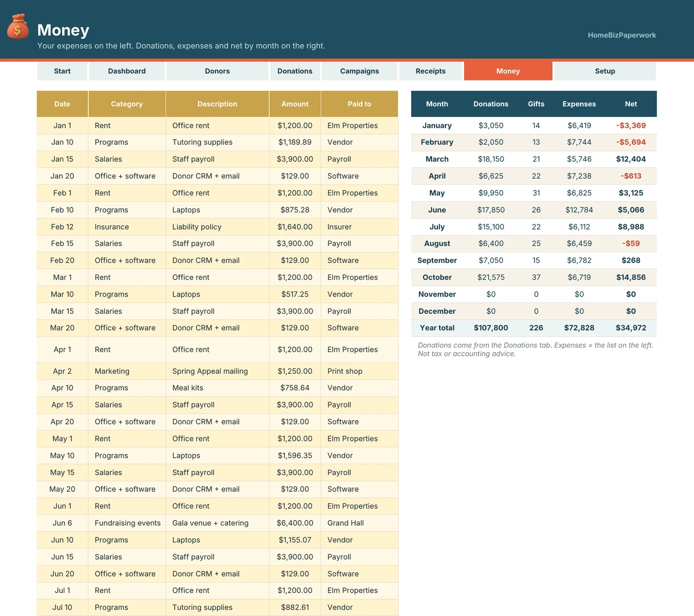694x616 pixels.
Task: Select the Year total net $34,972
Action: point(631,328)
